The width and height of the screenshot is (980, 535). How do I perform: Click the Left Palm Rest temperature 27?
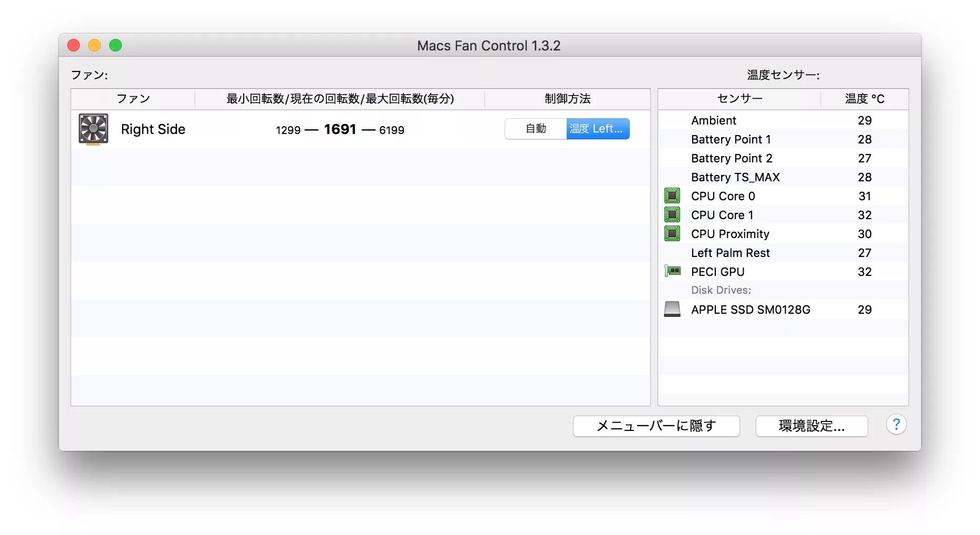864,253
